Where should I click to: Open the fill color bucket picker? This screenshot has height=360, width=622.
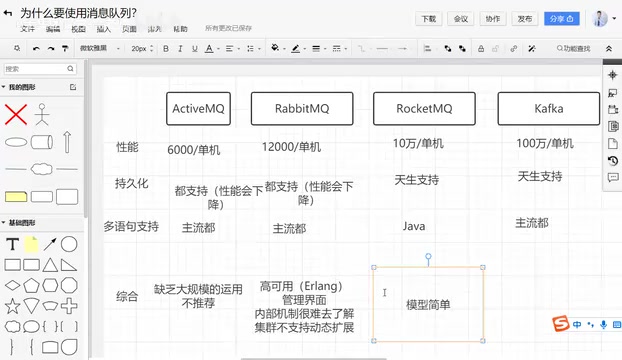[x=278, y=48]
